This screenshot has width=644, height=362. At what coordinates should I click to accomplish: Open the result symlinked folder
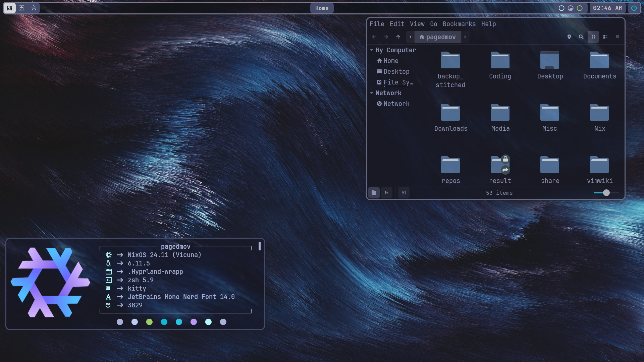click(499, 168)
